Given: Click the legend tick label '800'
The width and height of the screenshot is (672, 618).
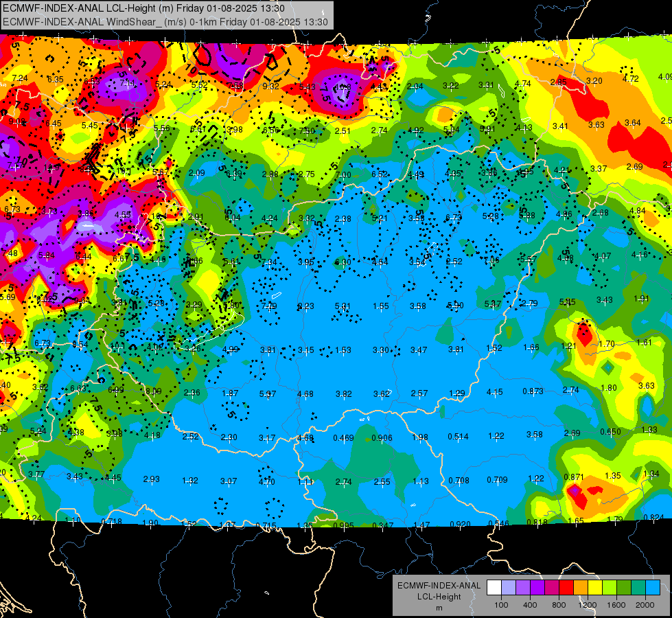Looking at the screenshot, I should pyautogui.click(x=559, y=605).
